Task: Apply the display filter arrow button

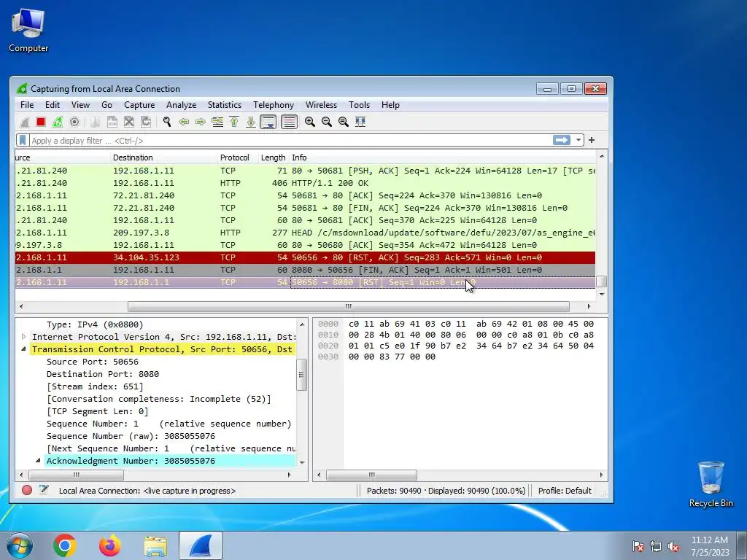Action: [562, 140]
